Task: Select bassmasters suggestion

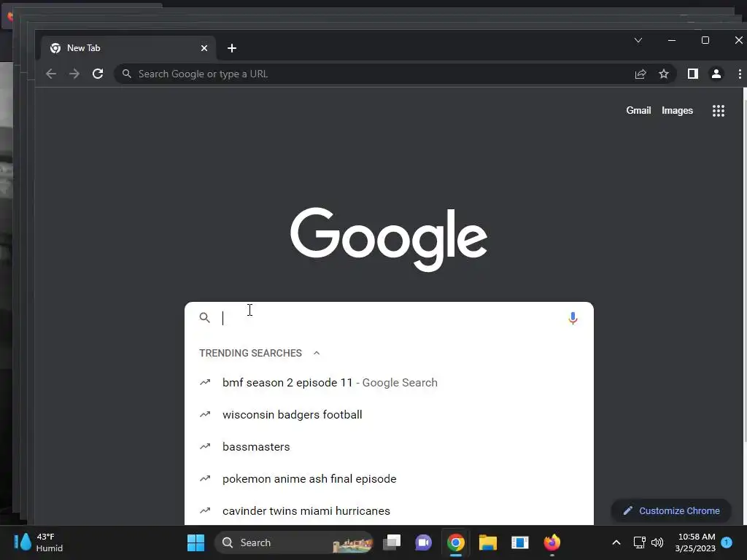Action: pyautogui.click(x=389, y=447)
